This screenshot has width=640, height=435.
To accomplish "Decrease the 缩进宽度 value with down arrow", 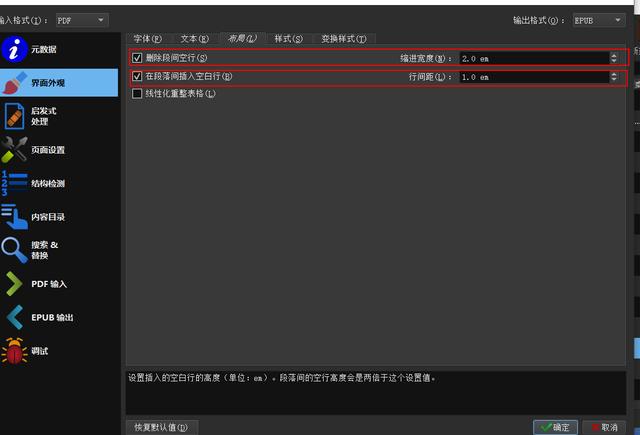I will coord(613,61).
